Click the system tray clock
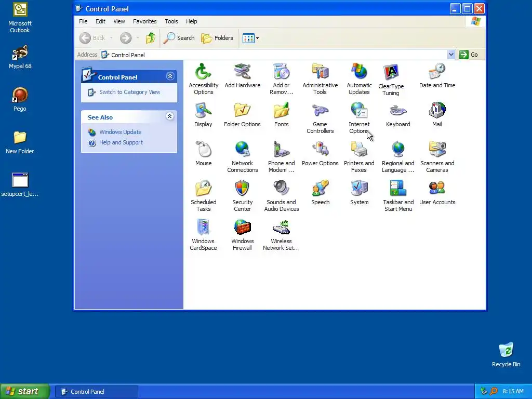532x399 pixels. point(513,391)
